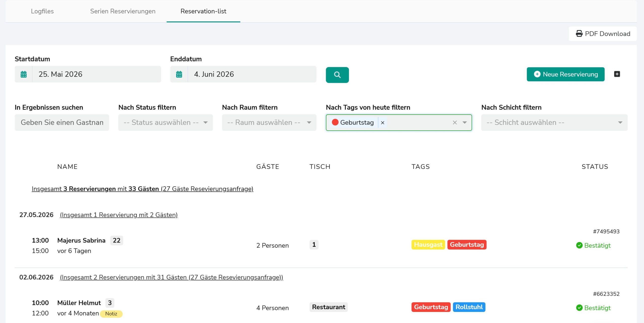
Task: Click the vor 4 Monaten text
Action: pos(78,313)
